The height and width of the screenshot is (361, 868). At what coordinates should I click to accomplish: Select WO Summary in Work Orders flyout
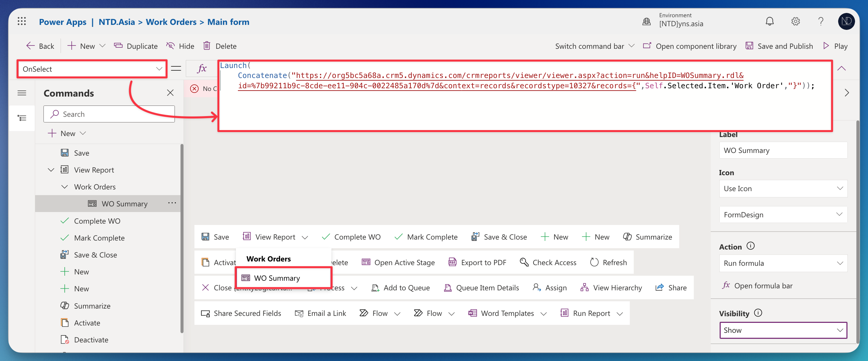coord(276,278)
